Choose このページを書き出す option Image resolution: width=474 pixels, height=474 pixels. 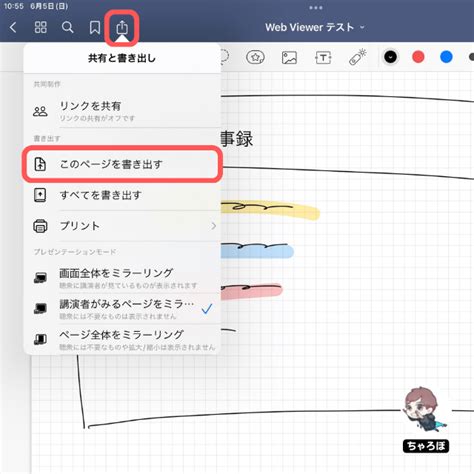tap(122, 164)
